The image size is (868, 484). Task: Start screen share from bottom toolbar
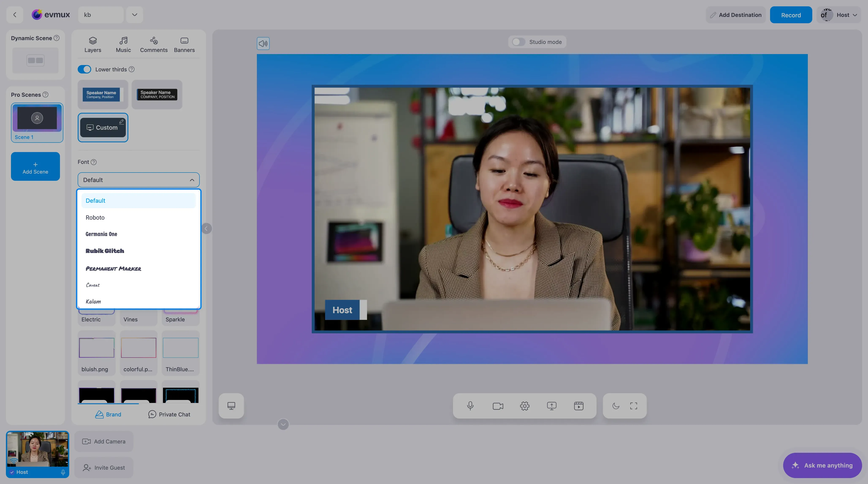(x=552, y=406)
